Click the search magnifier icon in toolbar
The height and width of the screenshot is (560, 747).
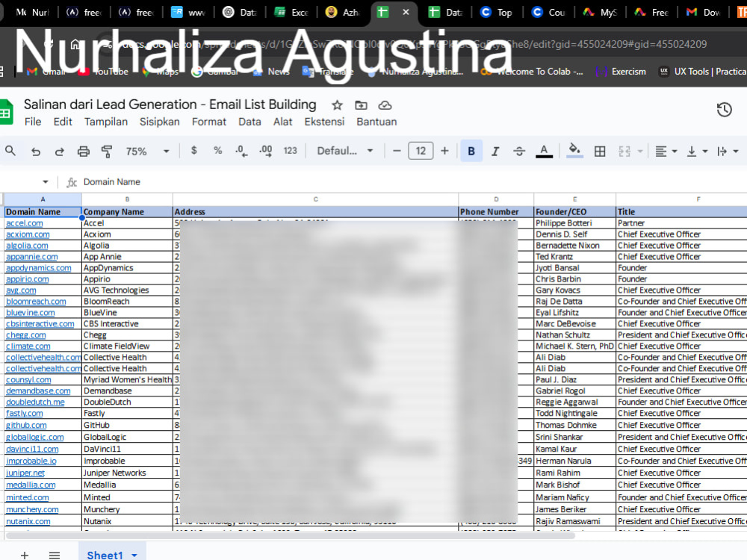point(10,151)
